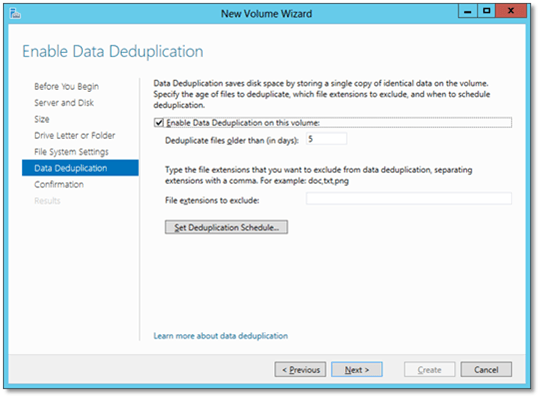The width and height of the screenshot is (540, 398).
Task: Click the New Volume Wizard title bar icon
Action: pos(15,13)
